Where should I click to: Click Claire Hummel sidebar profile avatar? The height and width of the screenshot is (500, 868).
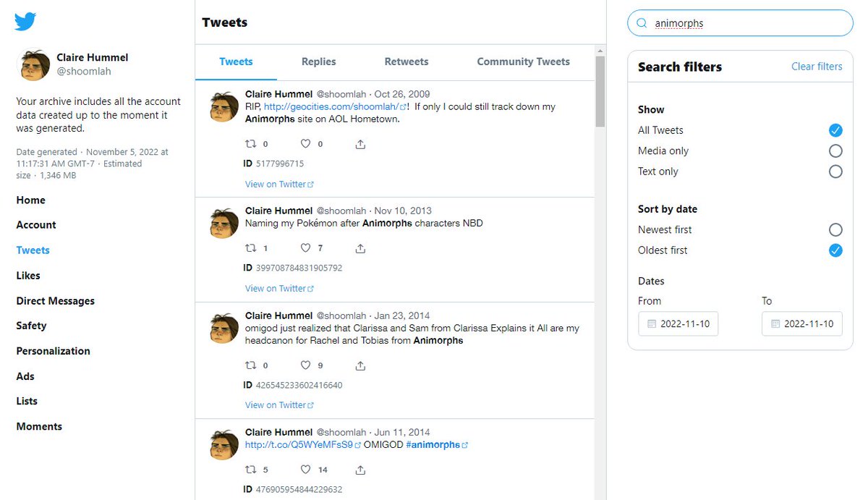click(33, 66)
